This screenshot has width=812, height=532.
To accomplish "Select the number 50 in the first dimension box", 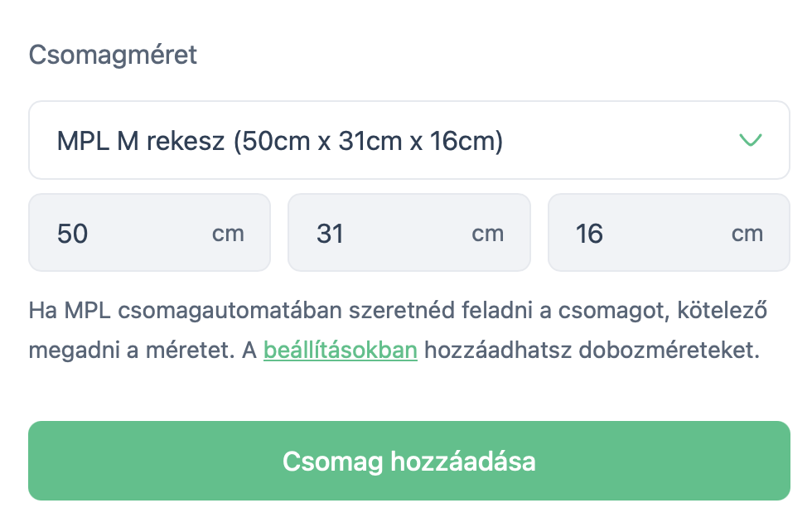I will (73, 234).
